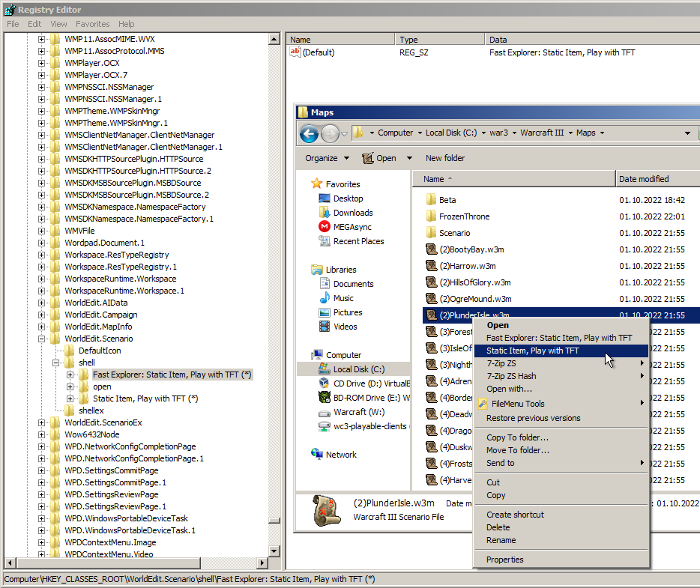This screenshot has height=588, width=700.
Task: Select the CD Drive (D:) icon
Action: [x=324, y=384]
